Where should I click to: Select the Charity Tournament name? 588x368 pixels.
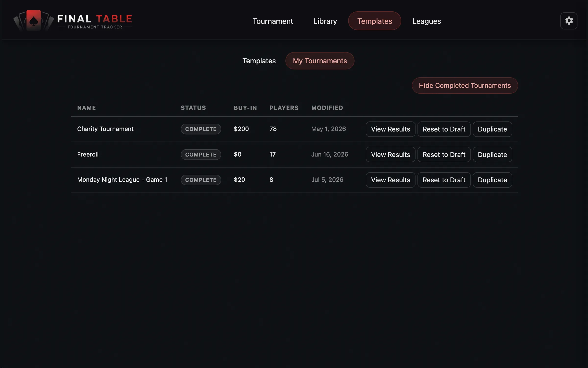[105, 129]
